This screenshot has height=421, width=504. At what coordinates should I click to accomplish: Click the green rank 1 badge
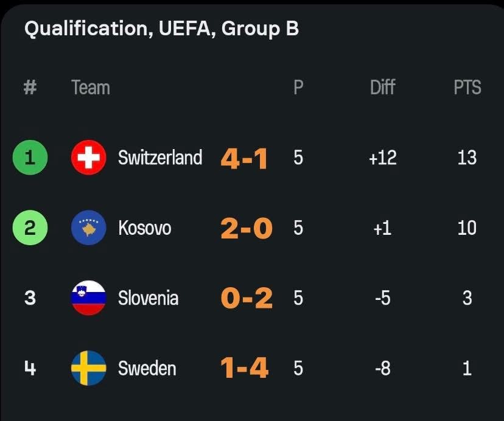tap(30, 158)
